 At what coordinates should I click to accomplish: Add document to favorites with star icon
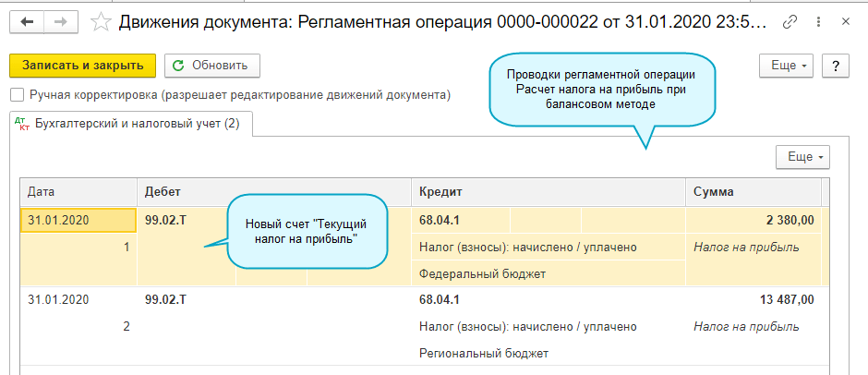(103, 22)
